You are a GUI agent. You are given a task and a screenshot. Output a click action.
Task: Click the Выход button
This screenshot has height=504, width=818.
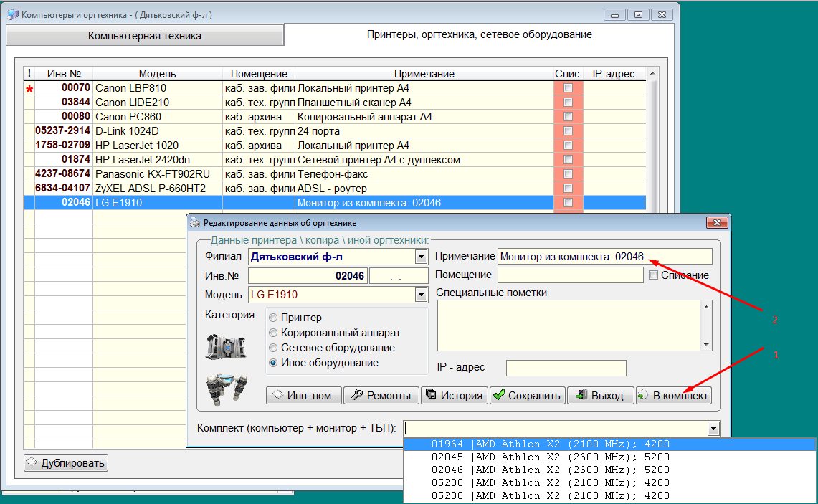(x=601, y=396)
